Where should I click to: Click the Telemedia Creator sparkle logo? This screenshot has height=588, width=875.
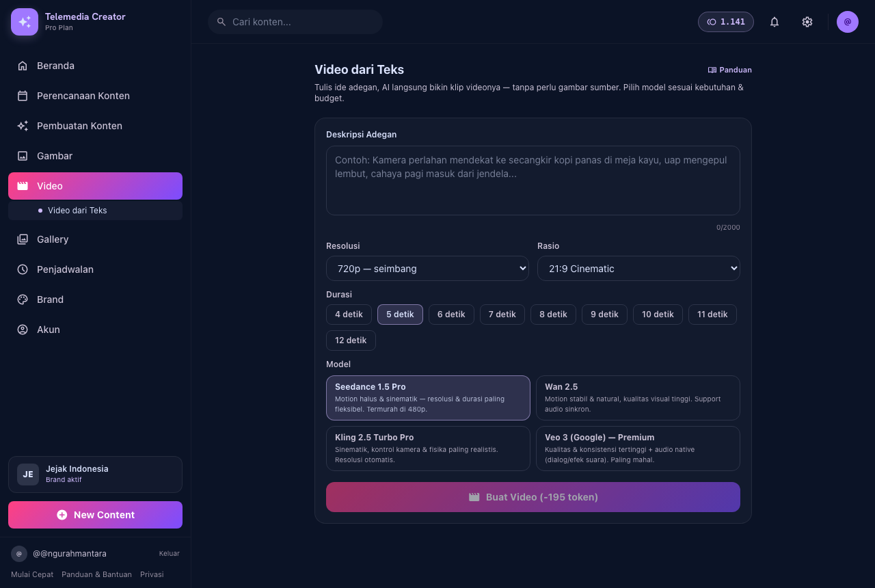pos(25,22)
